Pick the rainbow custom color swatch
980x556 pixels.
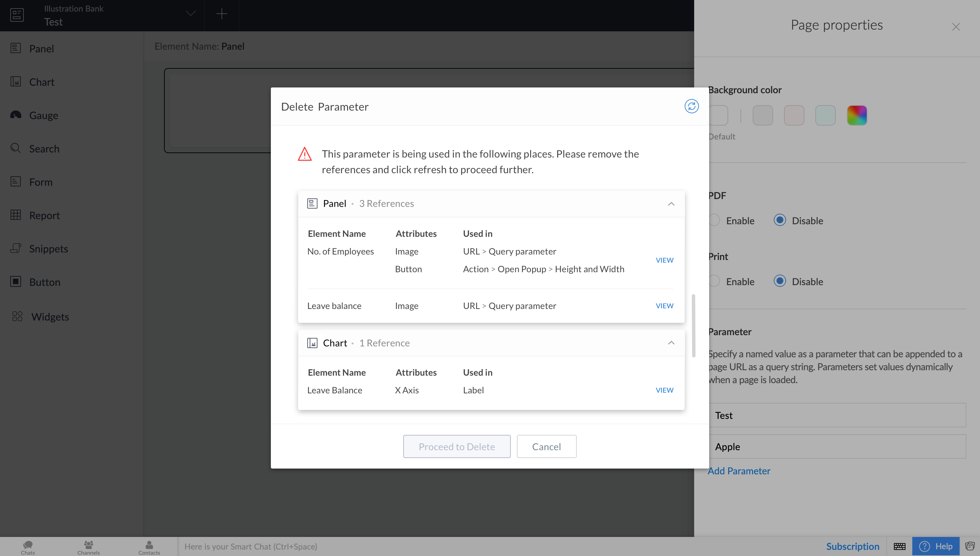pos(857,115)
